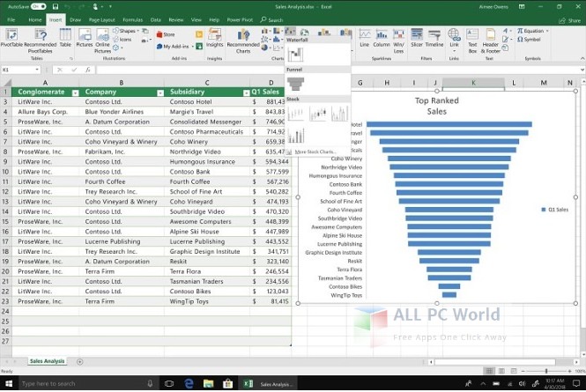
Task: Select the Sales Analysis sheet tab
Action: [x=47, y=361]
